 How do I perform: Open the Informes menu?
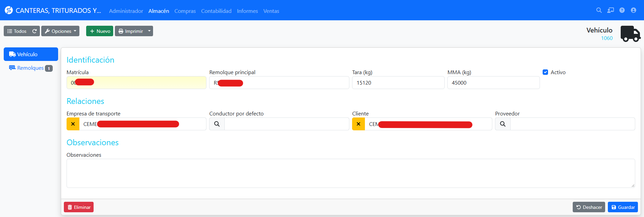coord(247,11)
